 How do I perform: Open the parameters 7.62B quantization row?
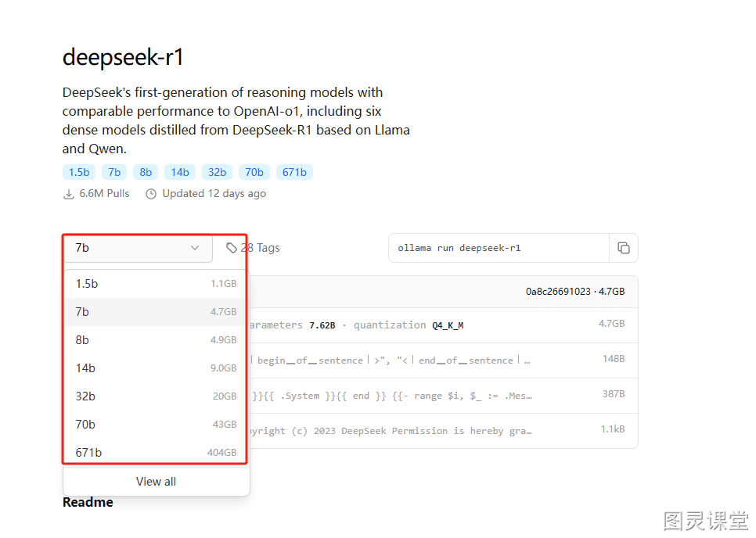click(x=444, y=325)
